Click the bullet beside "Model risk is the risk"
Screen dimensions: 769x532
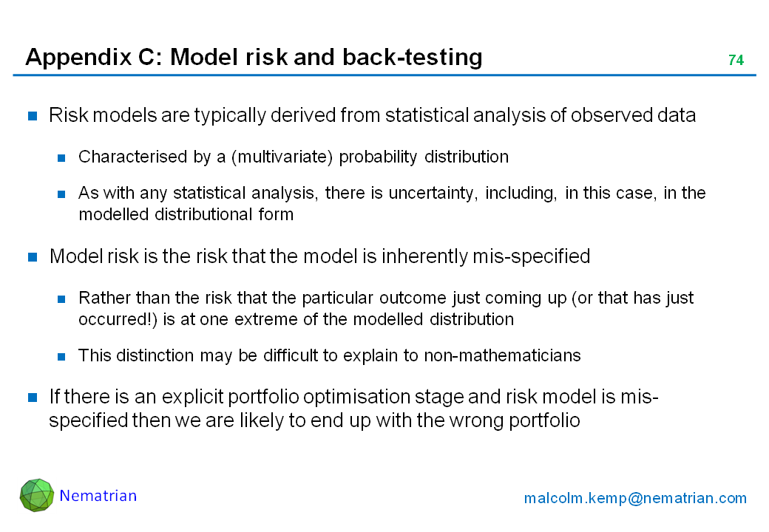pyautogui.click(x=33, y=257)
